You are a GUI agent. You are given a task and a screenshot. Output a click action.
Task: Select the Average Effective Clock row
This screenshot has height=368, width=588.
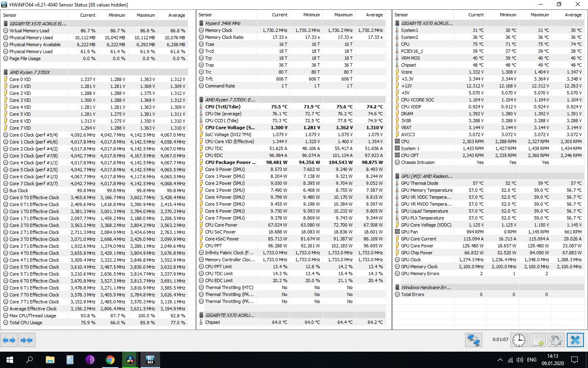click(94, 309)
